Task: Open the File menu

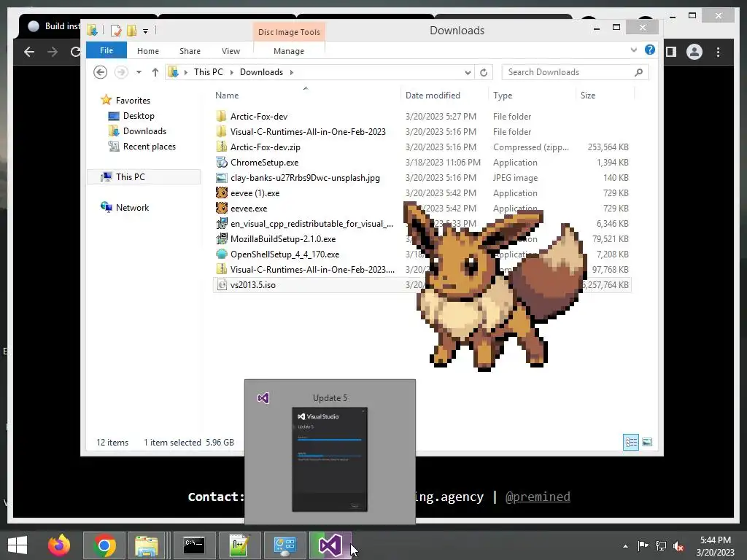Action: (107, 50)
